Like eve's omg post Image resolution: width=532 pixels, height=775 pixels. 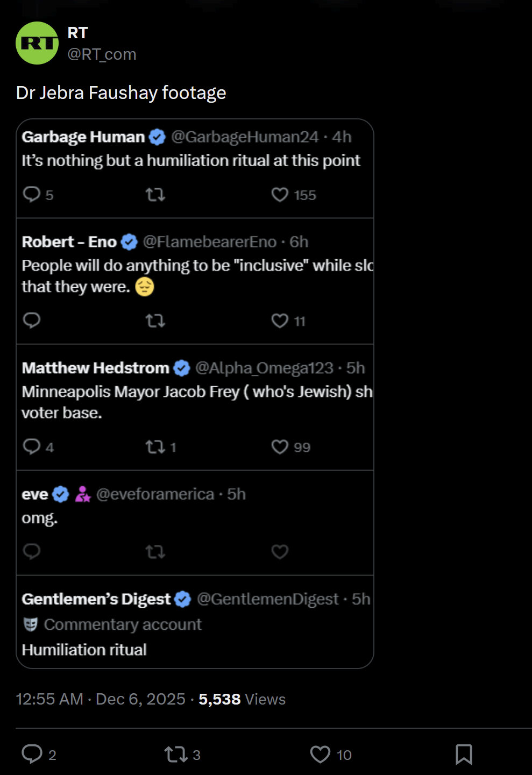[x=280, y=551]
